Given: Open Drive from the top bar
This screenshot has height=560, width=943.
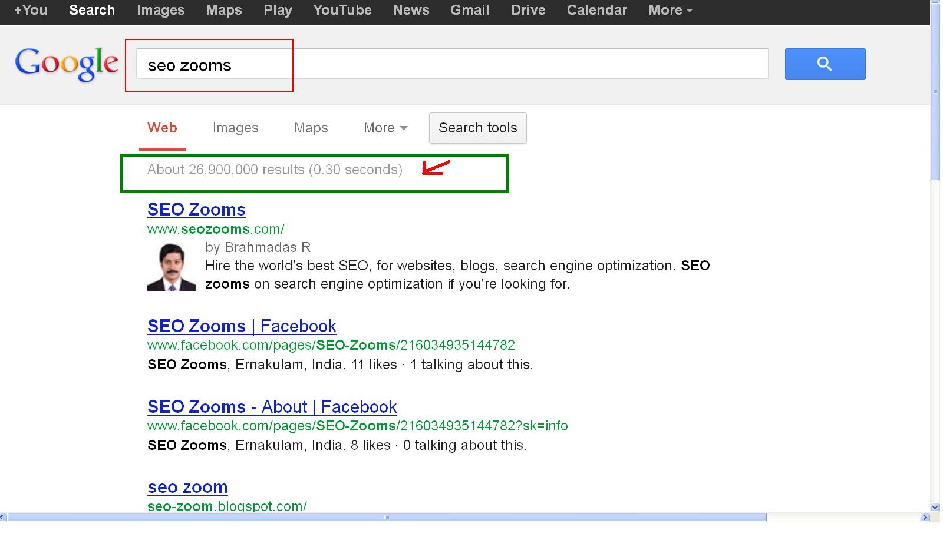Looking at the screenshot, I should coord(528,10).
